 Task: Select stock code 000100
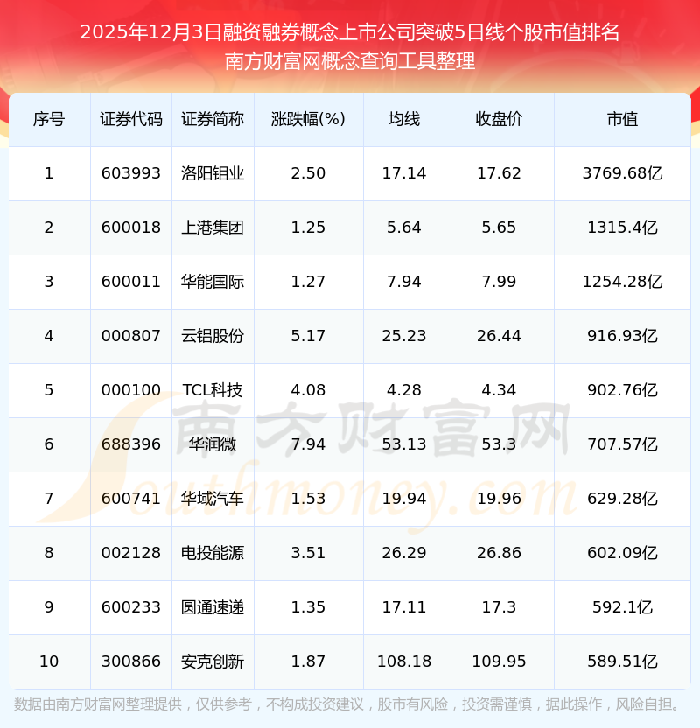(x=131, y=390)
